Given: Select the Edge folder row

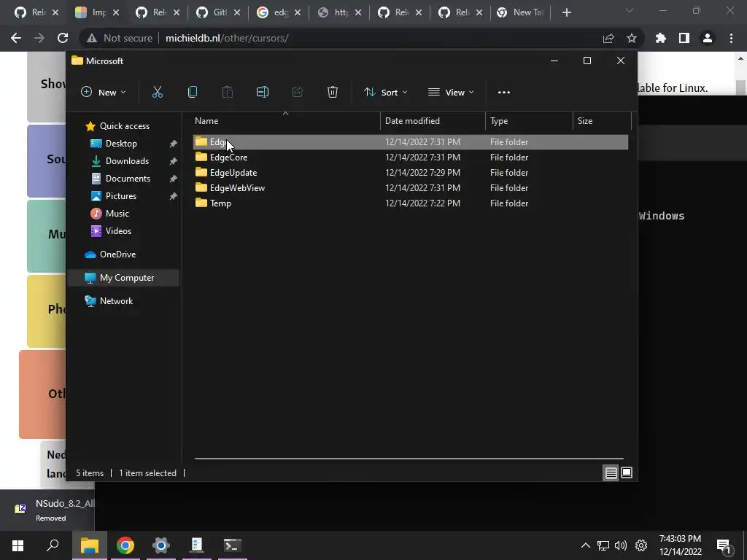Looking at the screenshot, I should click(410, 142).
